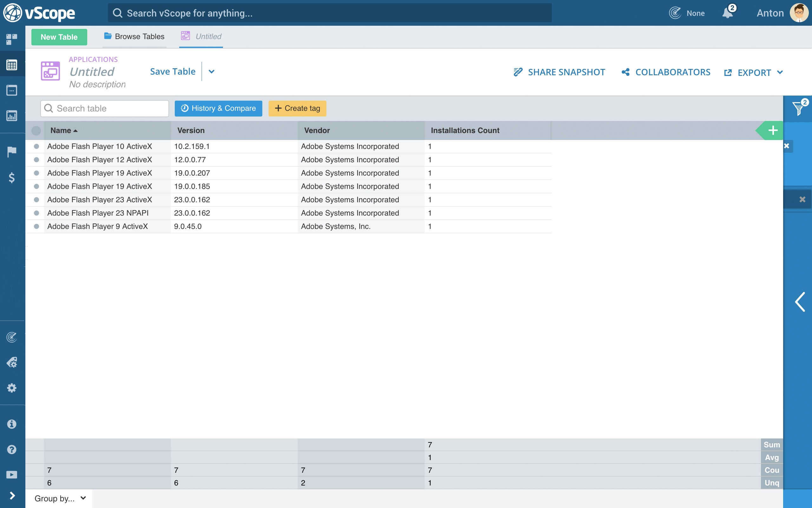Open the help question mark icon
Viewport: 812px width, 508px height.
12,449
